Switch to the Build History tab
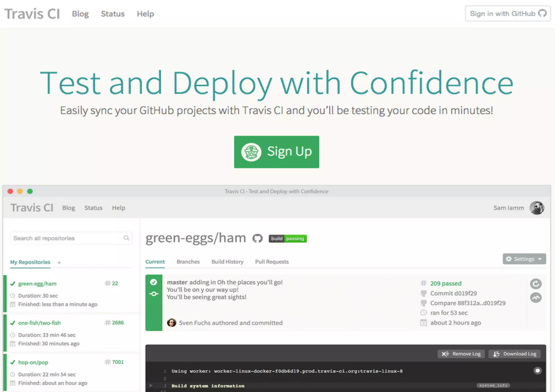 pos(227,262)
